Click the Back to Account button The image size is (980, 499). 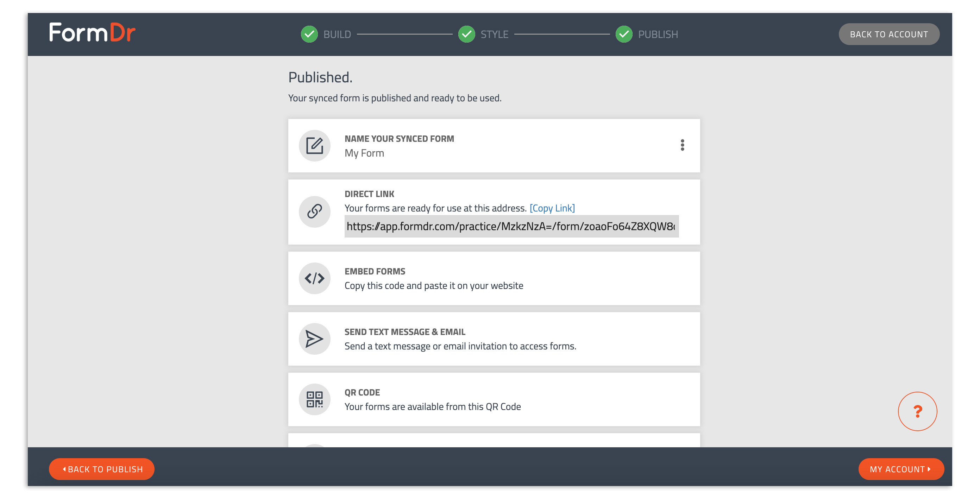(x=889, y=34)
